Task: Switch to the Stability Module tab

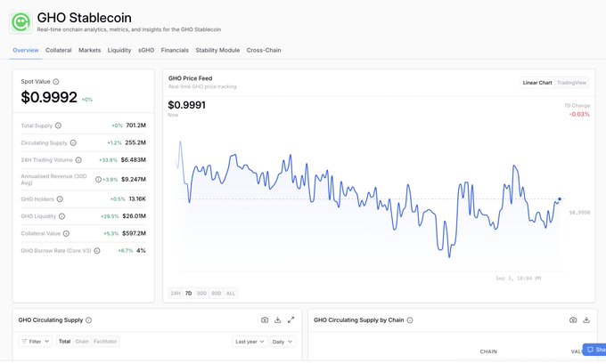Action: 217,50
